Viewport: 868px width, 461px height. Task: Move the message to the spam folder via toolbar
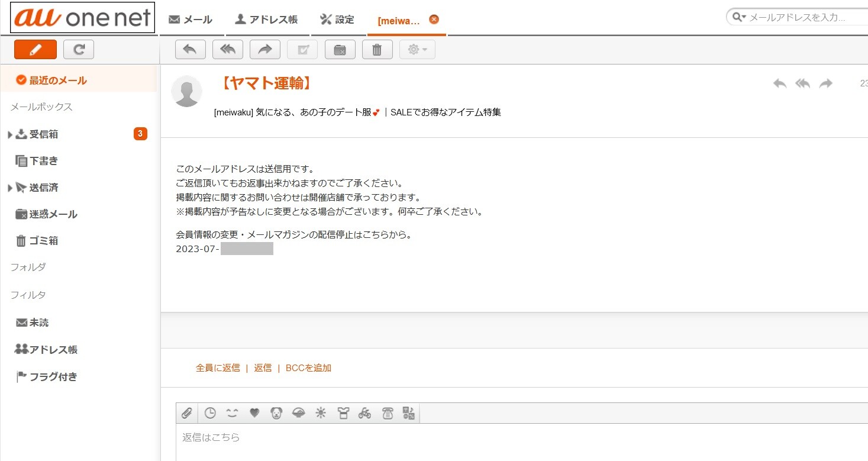[340, 50]
